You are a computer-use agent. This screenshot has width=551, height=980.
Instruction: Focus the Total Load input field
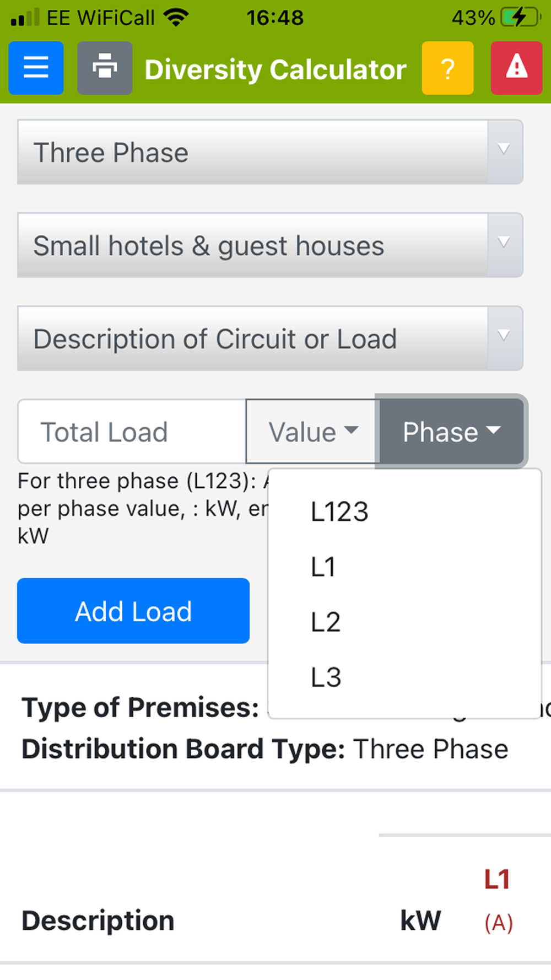coord(132,432)
